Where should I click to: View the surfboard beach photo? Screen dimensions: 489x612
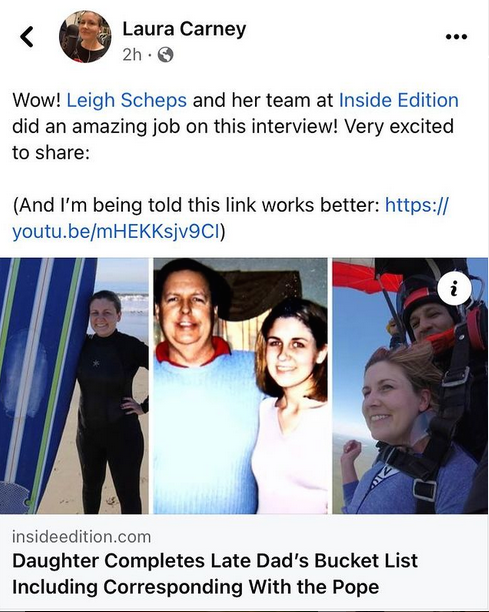click(74, 386)
